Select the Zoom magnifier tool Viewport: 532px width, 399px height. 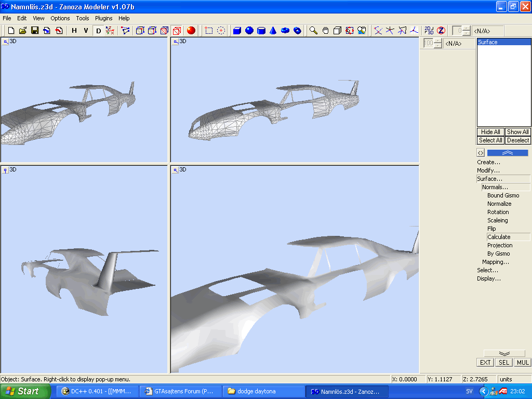coord(313,31)
